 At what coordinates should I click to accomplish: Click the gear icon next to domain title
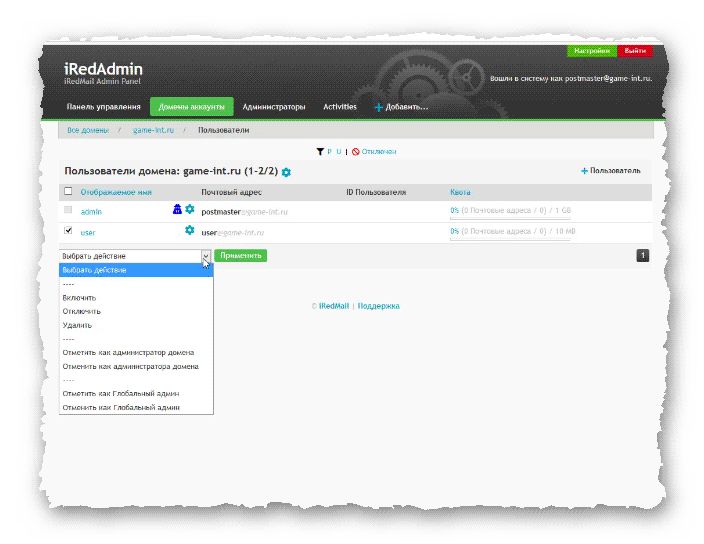point(286,172)
